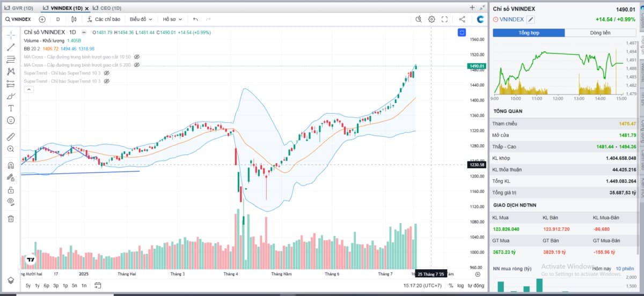Activate the ruler measure tool

point(11,136)
